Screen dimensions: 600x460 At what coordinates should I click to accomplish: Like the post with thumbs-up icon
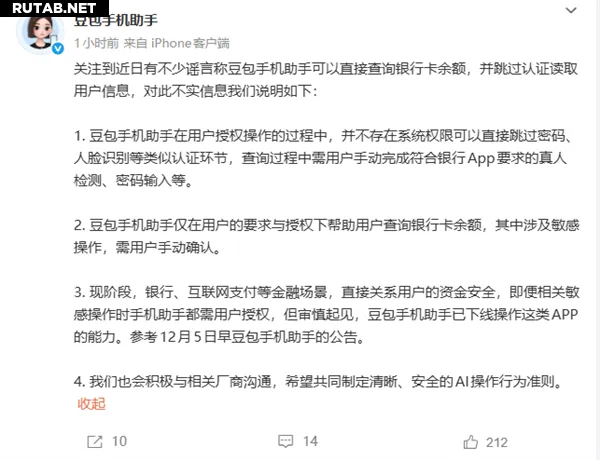pyautogui.click(x=470, y=442)
